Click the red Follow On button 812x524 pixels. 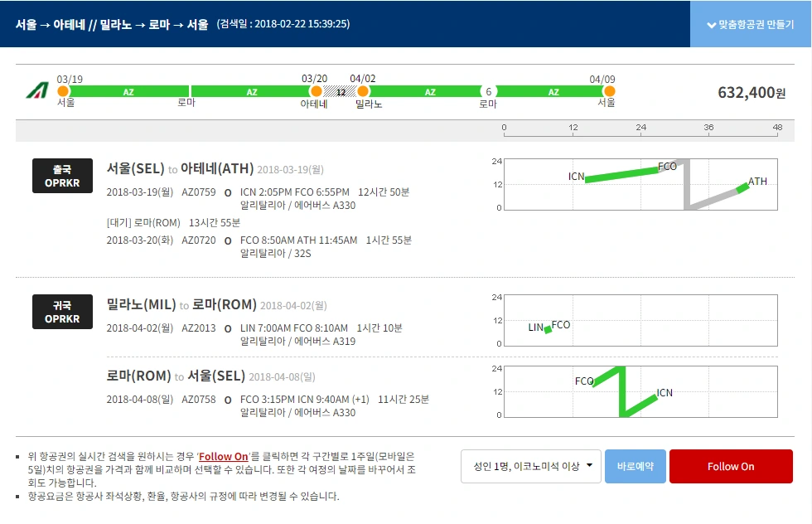(731, 466)
